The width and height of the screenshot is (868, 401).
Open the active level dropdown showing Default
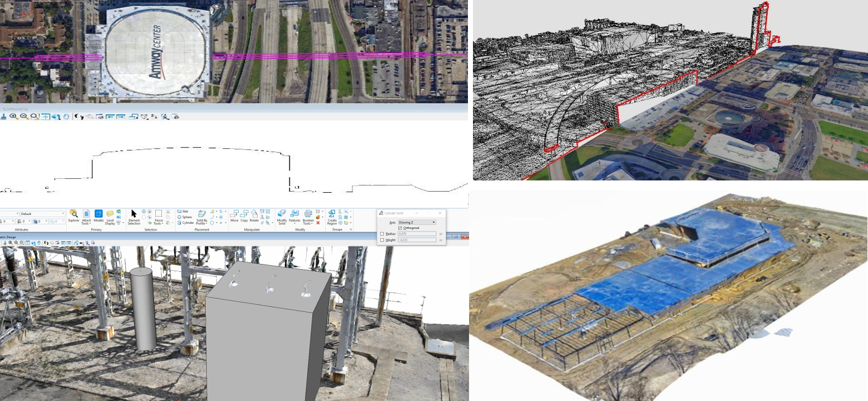coord(43,214)
